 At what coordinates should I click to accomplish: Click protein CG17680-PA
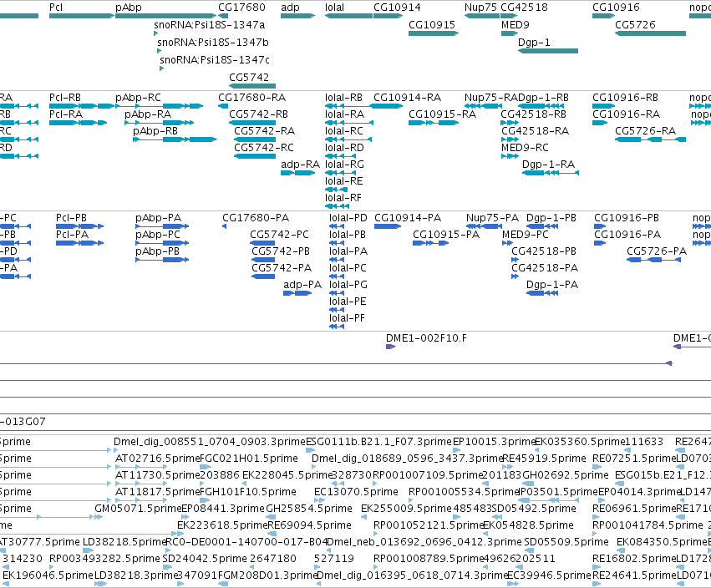[224, 226]
